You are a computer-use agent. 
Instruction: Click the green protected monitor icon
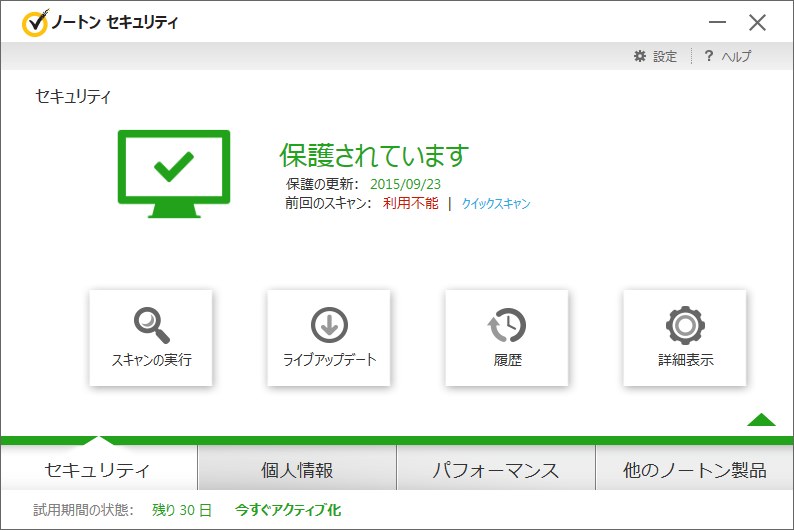tap(174, 174)
